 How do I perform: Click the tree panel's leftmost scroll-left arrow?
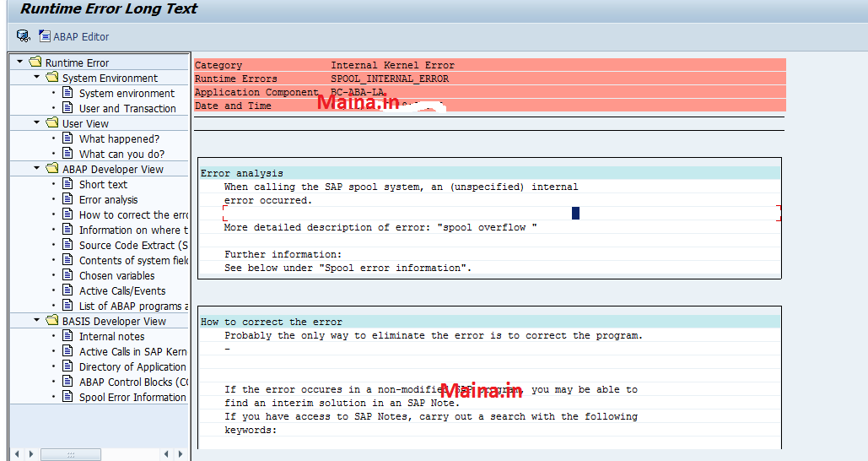coord(17,453)
